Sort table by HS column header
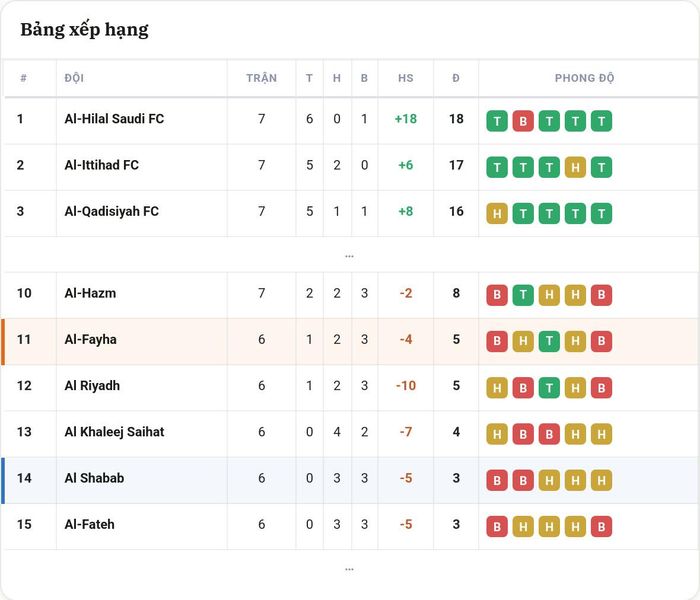 (x=405, y=78)
